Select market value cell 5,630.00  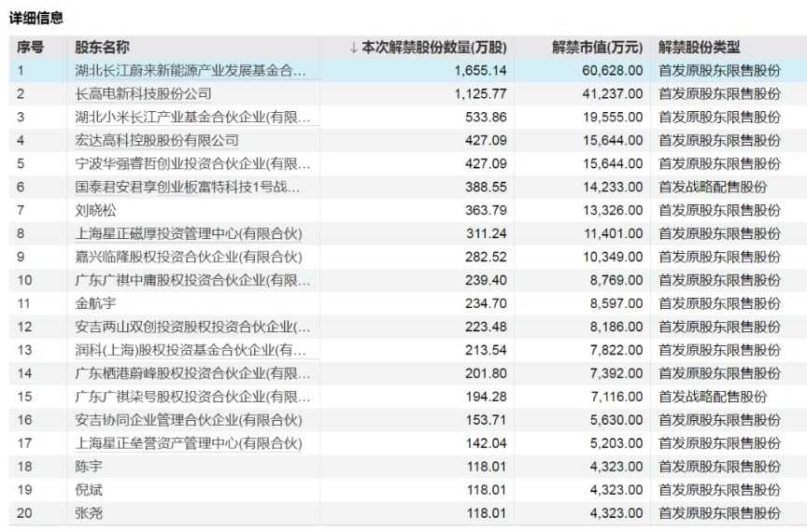click(616, 420)
